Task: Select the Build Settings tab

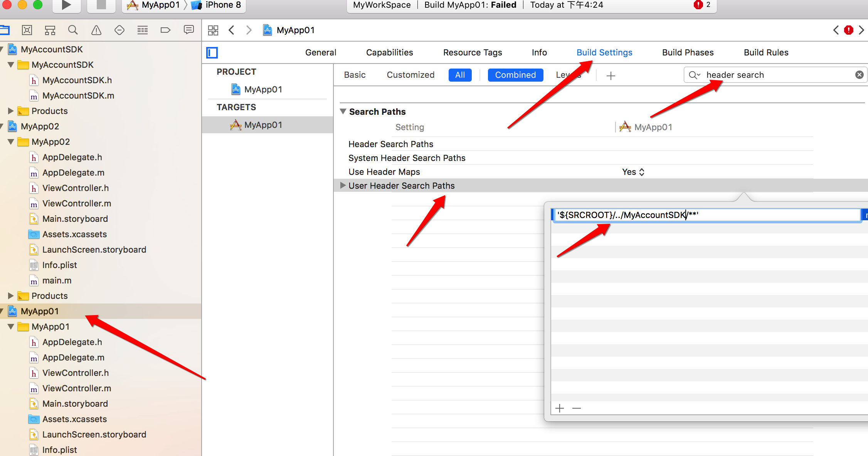Action: pos(604,52)
